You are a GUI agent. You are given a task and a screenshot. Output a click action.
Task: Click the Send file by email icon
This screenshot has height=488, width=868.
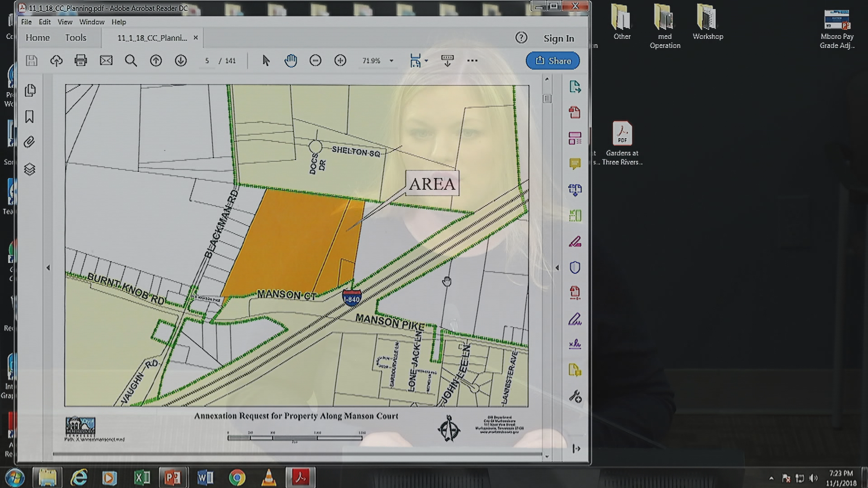click(106, 61)
